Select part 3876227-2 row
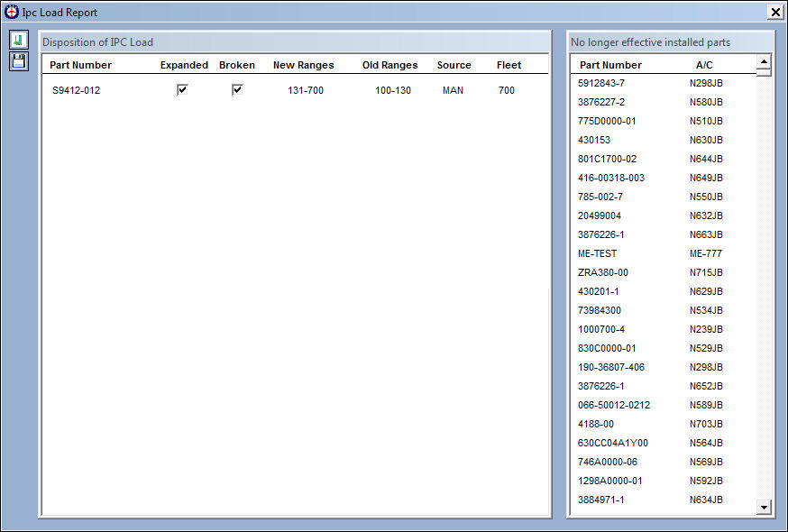The height and width of the screenshot is (532, 788). coord(664,102)
